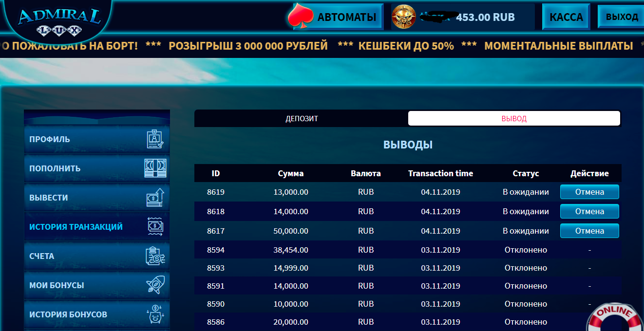The width and height of the screenshot is (644, 331).
Task: Click the rocket icon beside Мои бонусы
Action: click(x=155, y=285)
